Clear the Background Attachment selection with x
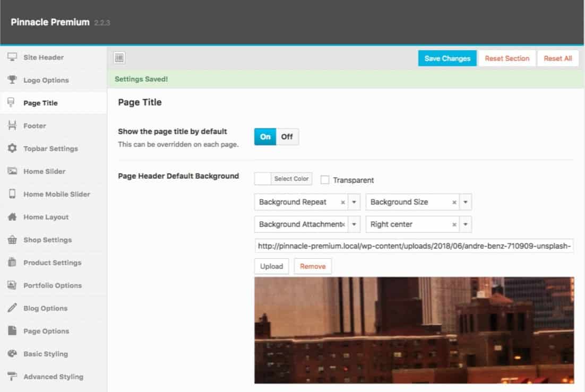The width and height of the screenshot is (585, 392). pos(343,224)
